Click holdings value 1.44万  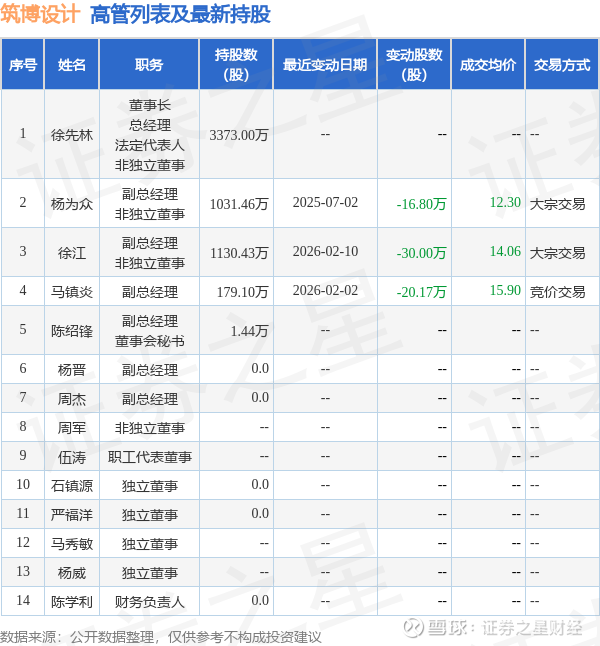[x=250, y=330]
